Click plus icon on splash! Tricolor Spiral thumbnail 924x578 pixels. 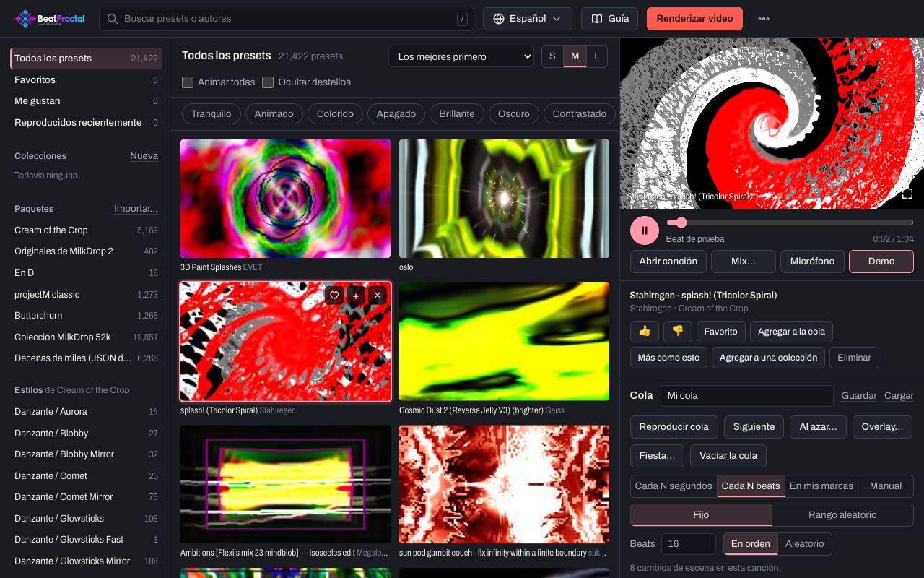[356, 295]
